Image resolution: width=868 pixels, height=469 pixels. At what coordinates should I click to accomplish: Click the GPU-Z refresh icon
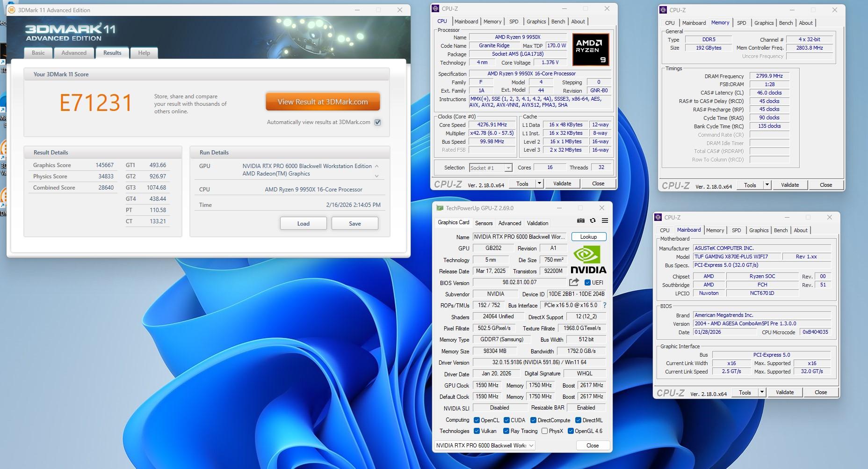point(593,221)
